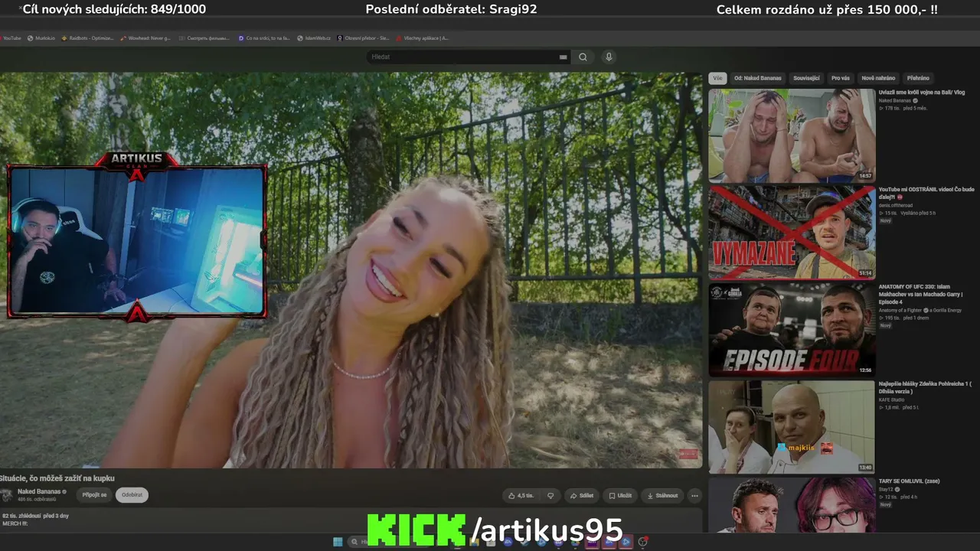Open the Co na srdci bookmark
Image resolution: width=980 pixels, height=551 pixels.
(264, 37)
